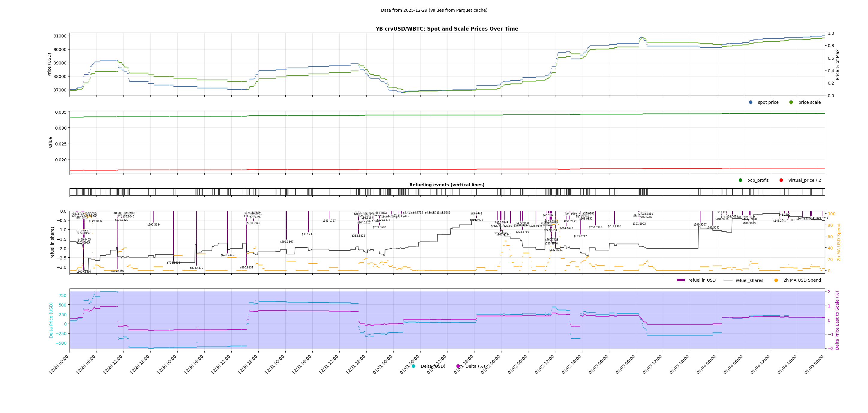The image size is (868, 413).
Task: Click the 'Price (USD)' y-axis label
Action: pyautogui.click(x=49, y=64)
